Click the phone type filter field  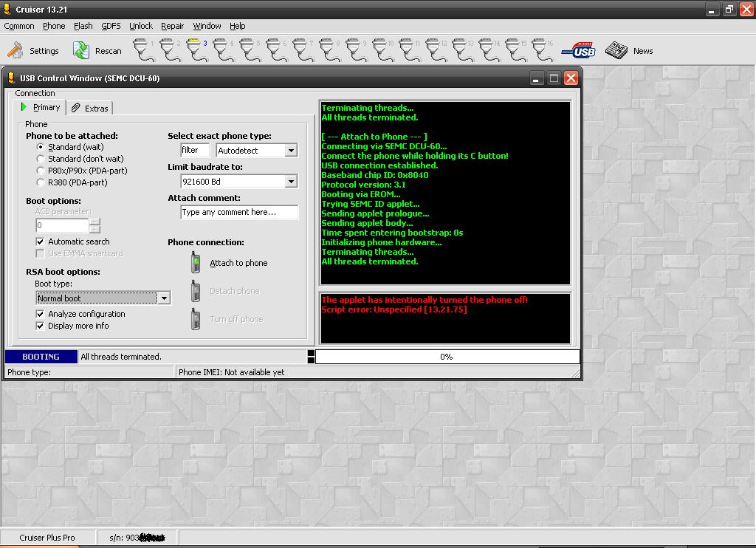point(195,150)
